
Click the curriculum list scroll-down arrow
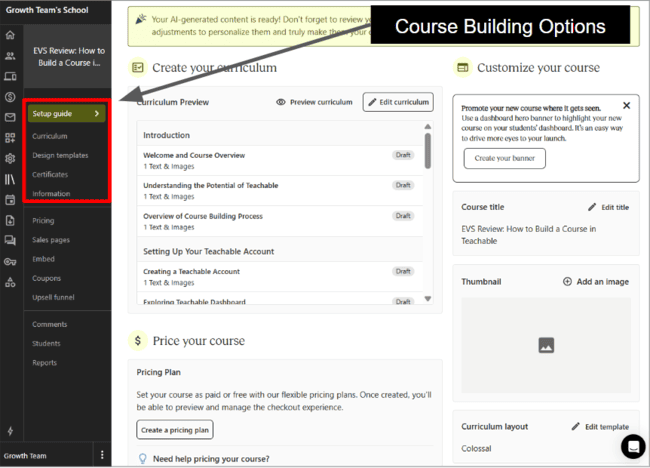coord(428,299)
